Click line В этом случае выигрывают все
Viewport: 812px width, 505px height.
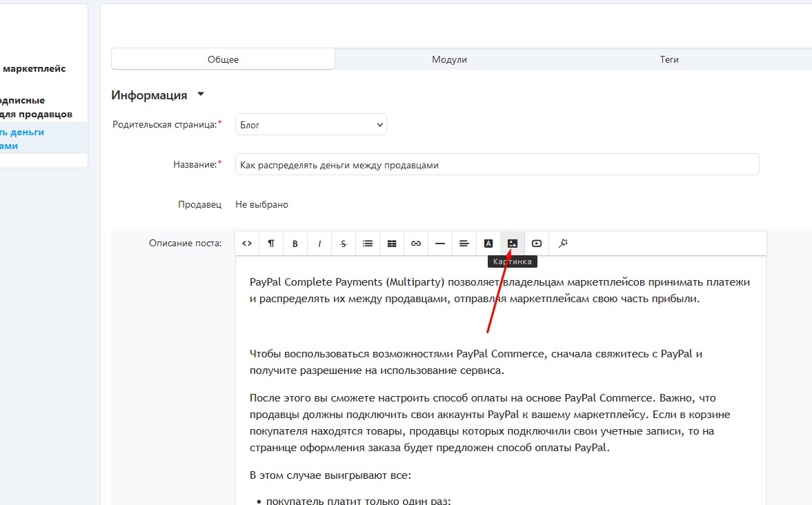click(x=330, y=475)
